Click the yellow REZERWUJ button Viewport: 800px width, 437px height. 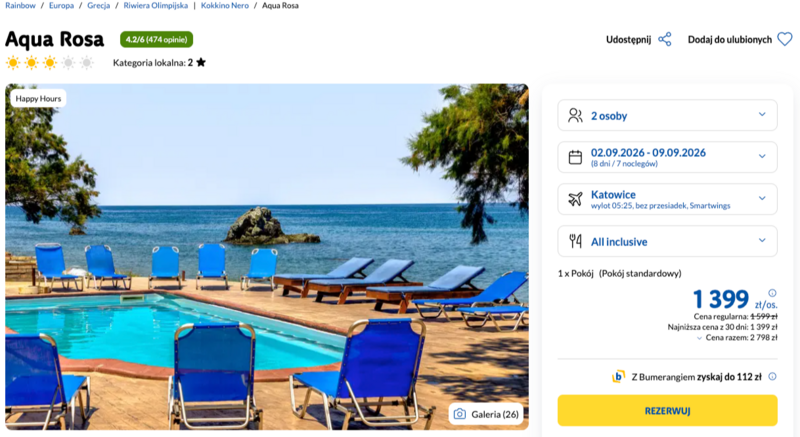point(667,410)
